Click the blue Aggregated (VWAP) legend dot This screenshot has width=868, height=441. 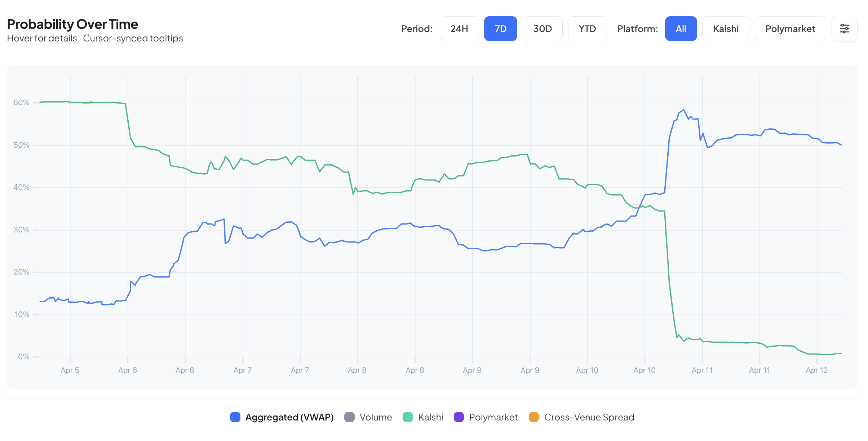point(235,417)
